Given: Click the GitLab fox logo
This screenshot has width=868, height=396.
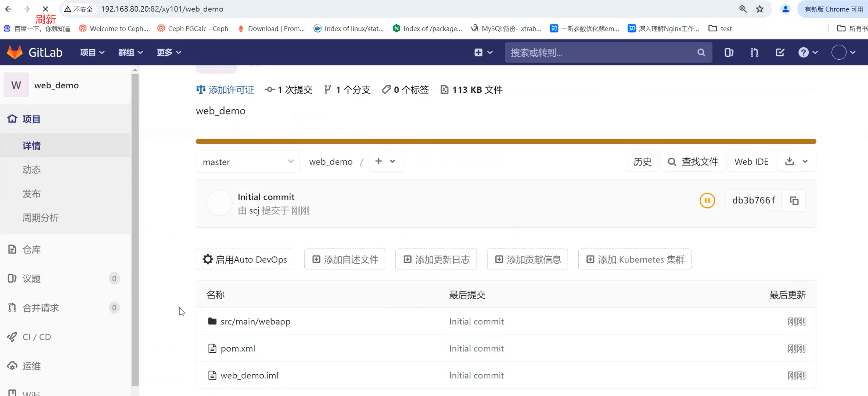Looking at the screenshot, I should (15, 52).
